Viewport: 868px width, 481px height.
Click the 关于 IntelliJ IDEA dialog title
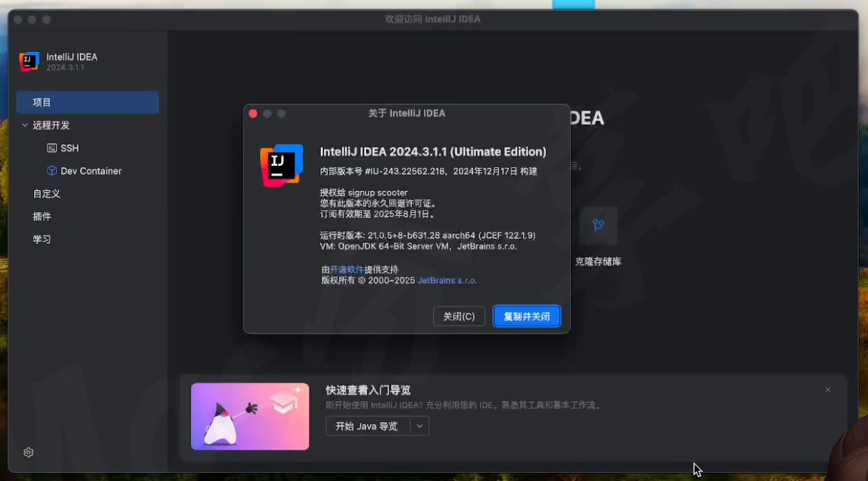406,113
